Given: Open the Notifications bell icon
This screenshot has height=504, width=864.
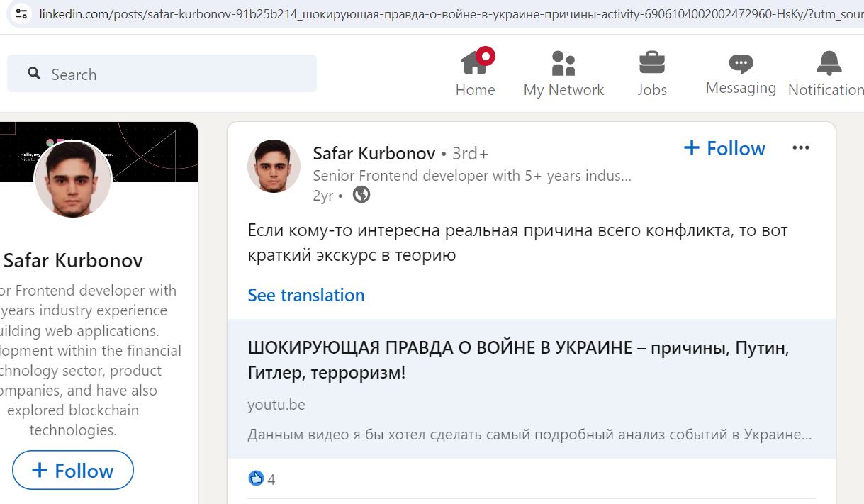Looking at the screenshot, I should [829, 63].
